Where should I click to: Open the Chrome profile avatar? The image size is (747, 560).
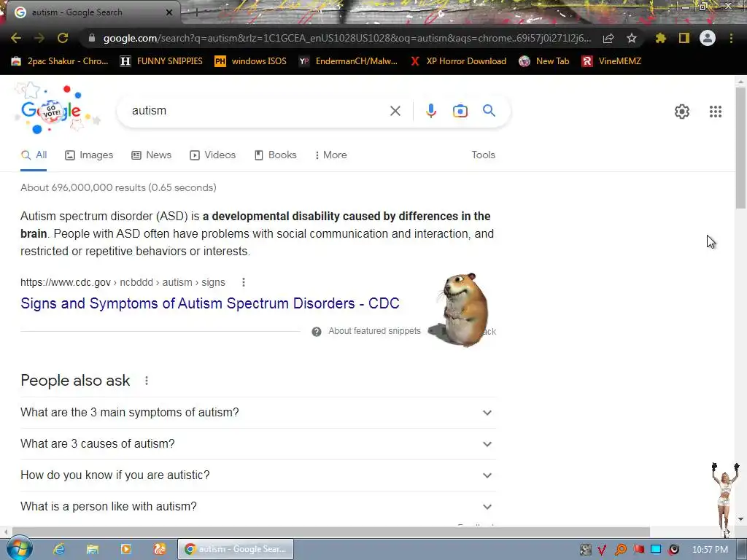tap(708, 38)
